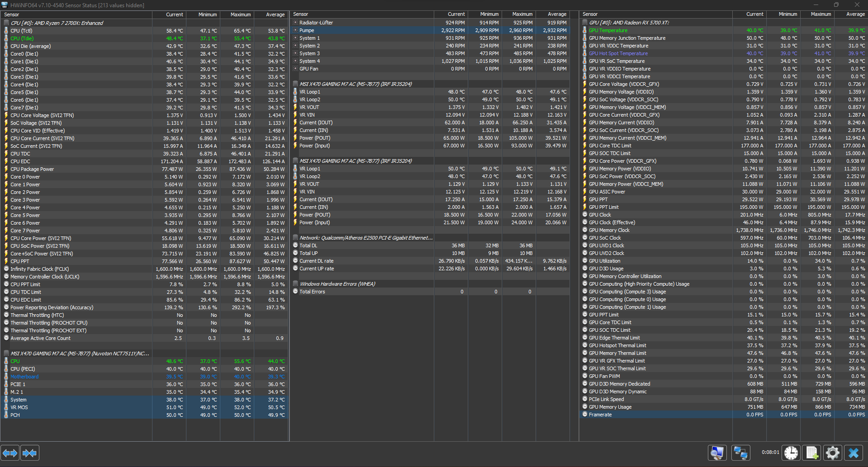Click the thermometer icon beside CPU (Tctl)
This screenshot has height=467, width=868.
point(6,31)
